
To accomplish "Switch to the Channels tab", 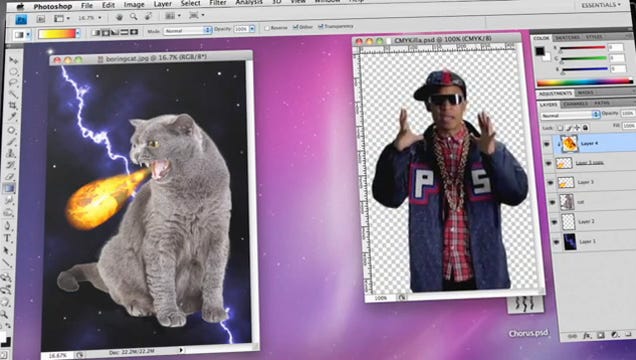I will click(x=574, y=104).
